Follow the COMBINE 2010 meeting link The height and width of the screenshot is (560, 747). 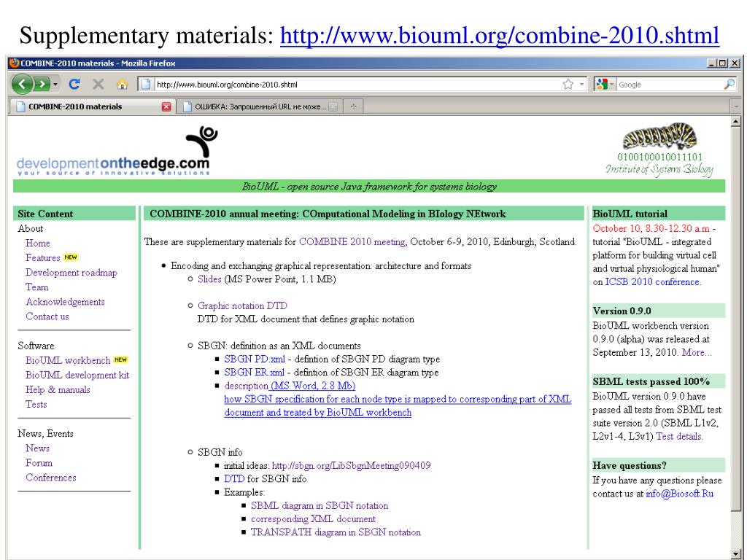pos(352,242)
